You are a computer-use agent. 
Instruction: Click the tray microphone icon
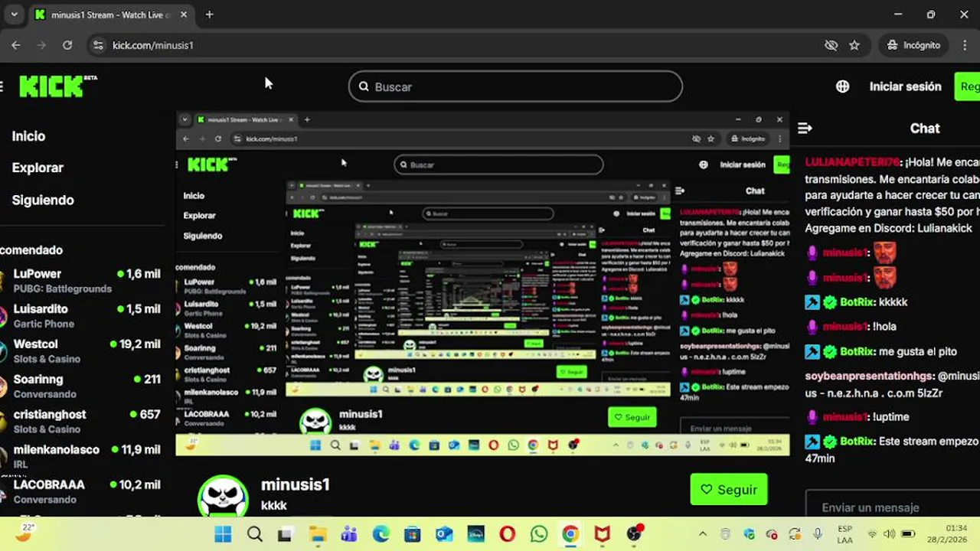818,533
